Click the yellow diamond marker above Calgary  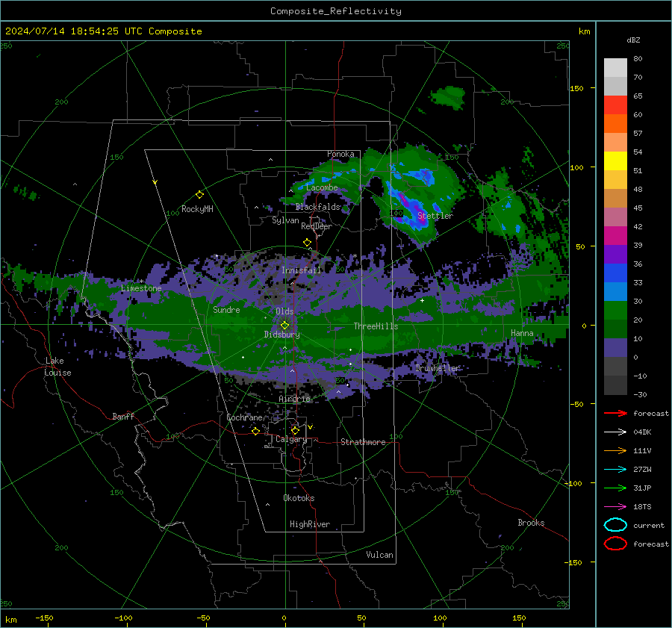(295, 430)
